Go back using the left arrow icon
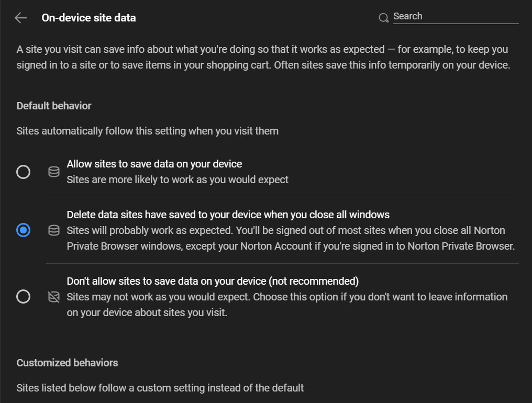 click(x=21, y=18)
